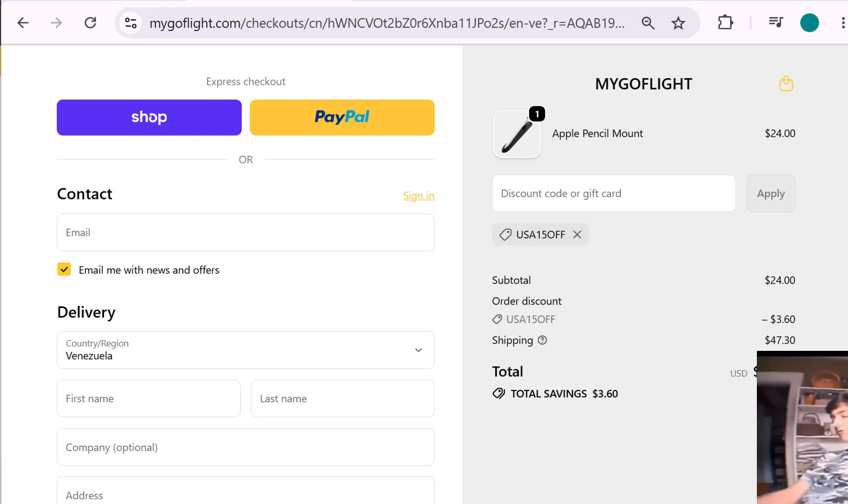Open the media control icon in toolbar
Image resolution: width=848 pixels, height=504 pixels.
pos(776,23)
